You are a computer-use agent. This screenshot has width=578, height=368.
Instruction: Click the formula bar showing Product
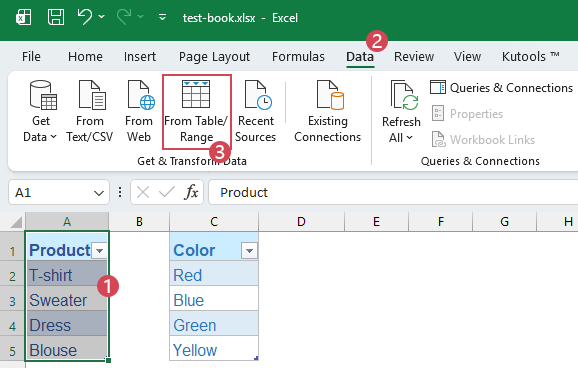tap(393, 192)
